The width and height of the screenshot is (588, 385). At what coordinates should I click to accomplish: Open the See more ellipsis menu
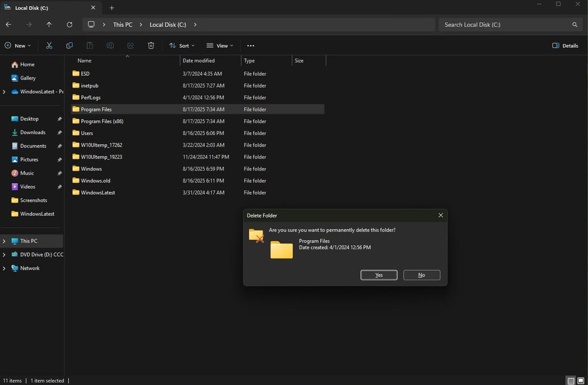pos(250,46)
